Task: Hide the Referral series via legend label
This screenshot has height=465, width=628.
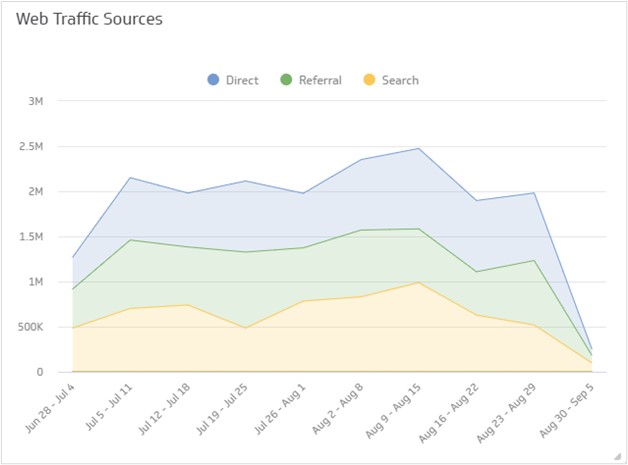Action: [320, 80]
